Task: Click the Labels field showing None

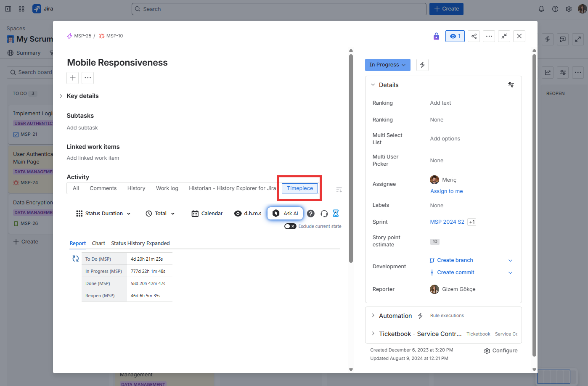Action: pyautogui.click(x=437, y=206)
